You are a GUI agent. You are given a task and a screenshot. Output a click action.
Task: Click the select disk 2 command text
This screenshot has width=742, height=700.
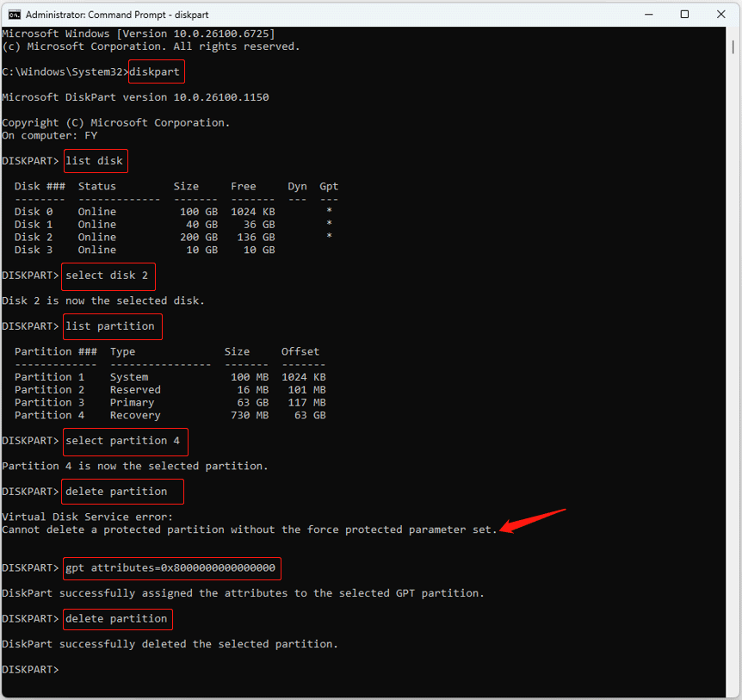(107, 276)
